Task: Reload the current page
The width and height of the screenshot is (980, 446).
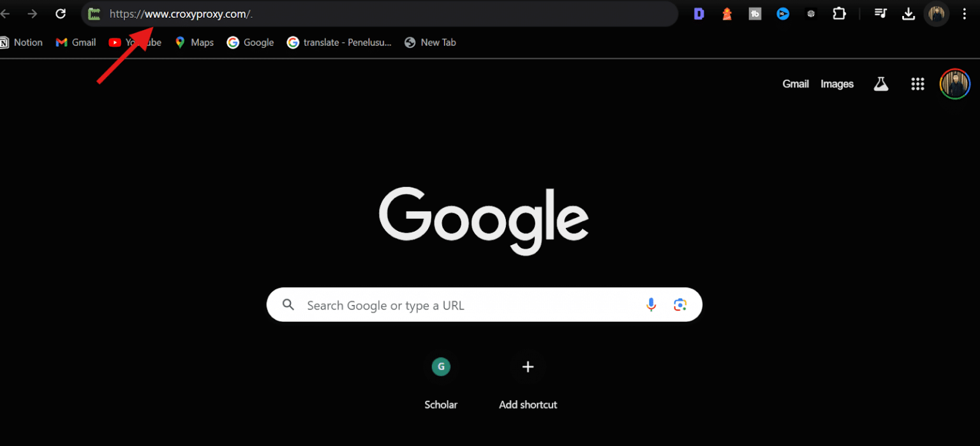Action: pyautogui.click(x=61, y=13)
